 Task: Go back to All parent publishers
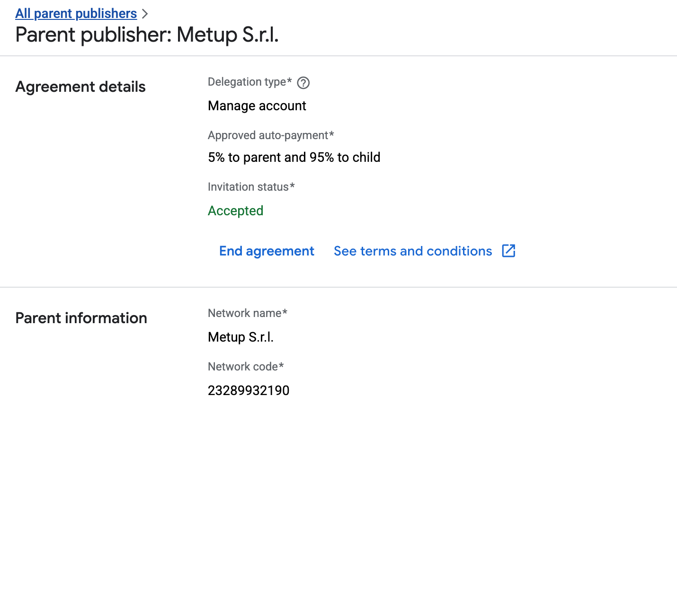coord(76,14)
